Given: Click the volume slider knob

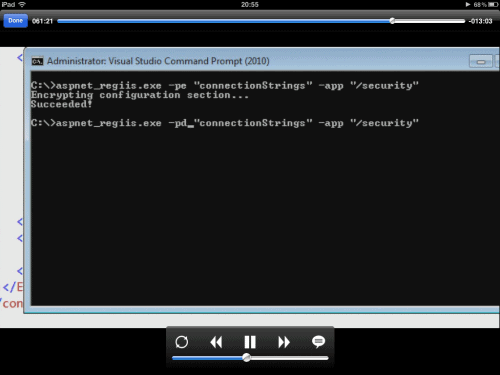Looking at the screenshot, I should click(x=247, y=358).
